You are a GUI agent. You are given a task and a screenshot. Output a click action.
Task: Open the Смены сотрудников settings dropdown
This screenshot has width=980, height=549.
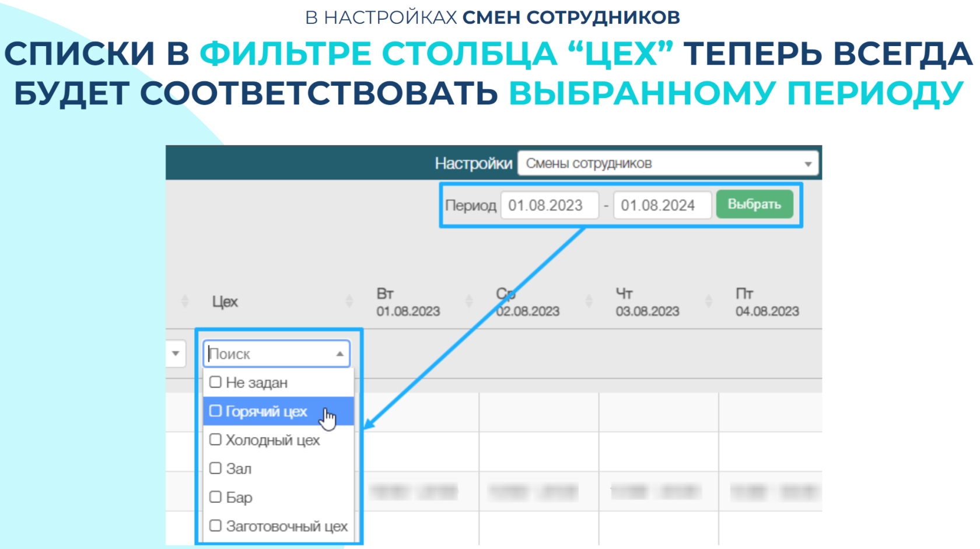tap(668, 163)
